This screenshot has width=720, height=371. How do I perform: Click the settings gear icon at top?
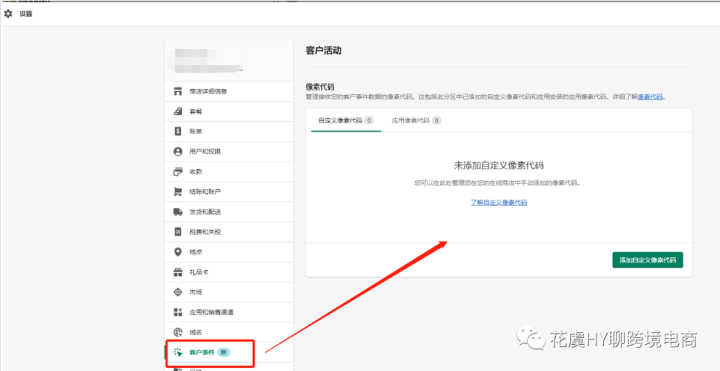coord(8,14)
